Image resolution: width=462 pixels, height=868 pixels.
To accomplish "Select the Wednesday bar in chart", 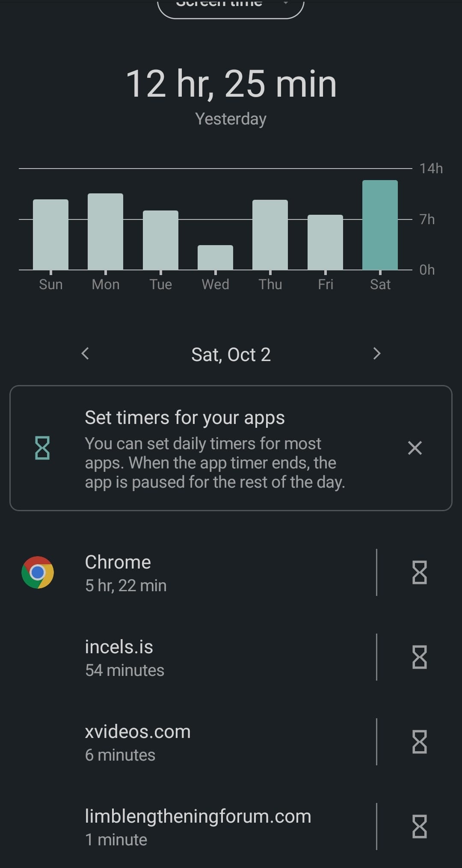I will [x=215, y=258].
